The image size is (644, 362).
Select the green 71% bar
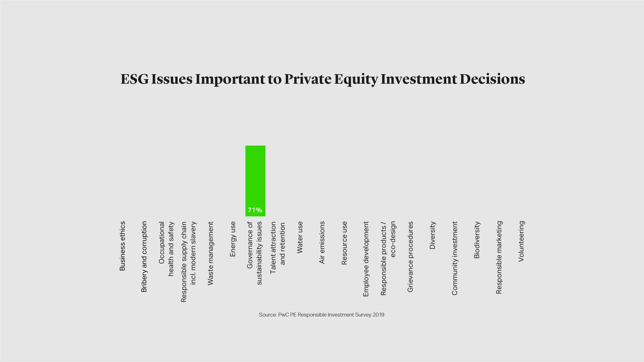tap(255, 176)
